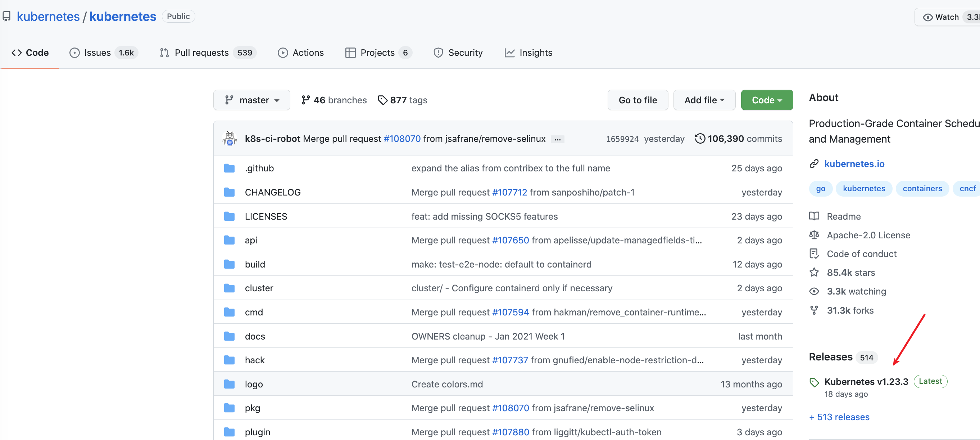
Task: Open the .github folder icon
Action: [230, 168]
